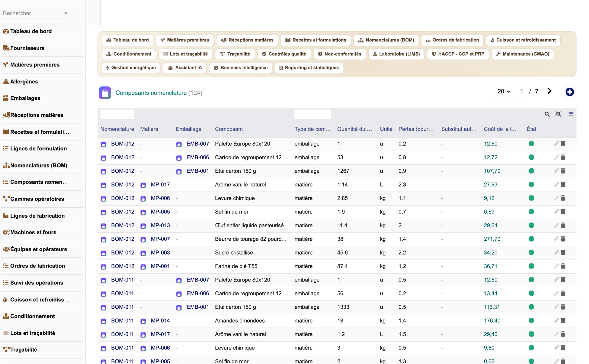
Task: Go to next page with chevron arrow
Action: [x=550, y=91]
